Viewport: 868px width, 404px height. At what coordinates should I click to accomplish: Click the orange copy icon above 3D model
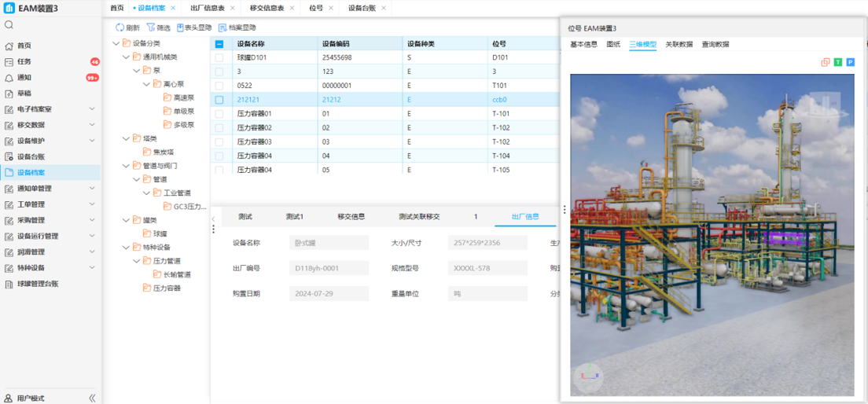[x=826, y=63]
